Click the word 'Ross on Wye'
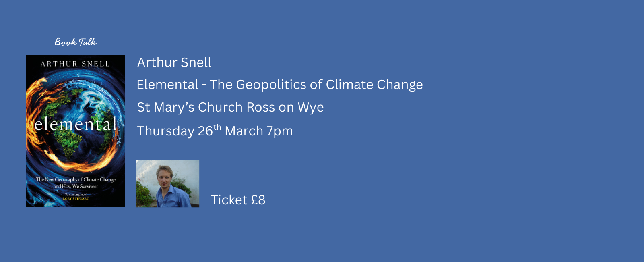 pyautogui.click(x=285, y=107)
